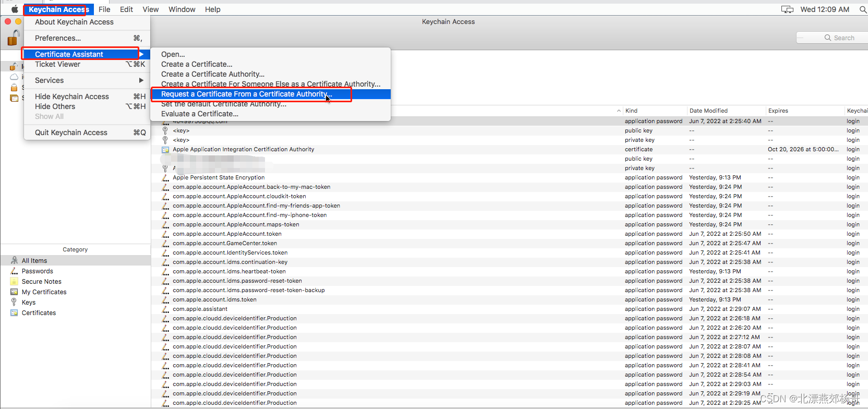Click the date Jun 7, 2022 at 2:28:41 AM
Viewport: 868px width, 409px height.
point(725,365)
